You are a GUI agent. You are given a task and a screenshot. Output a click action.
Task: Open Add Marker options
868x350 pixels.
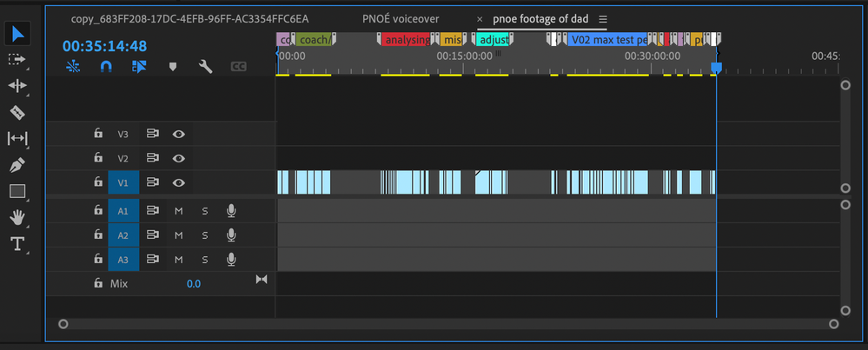click(172, 66)
